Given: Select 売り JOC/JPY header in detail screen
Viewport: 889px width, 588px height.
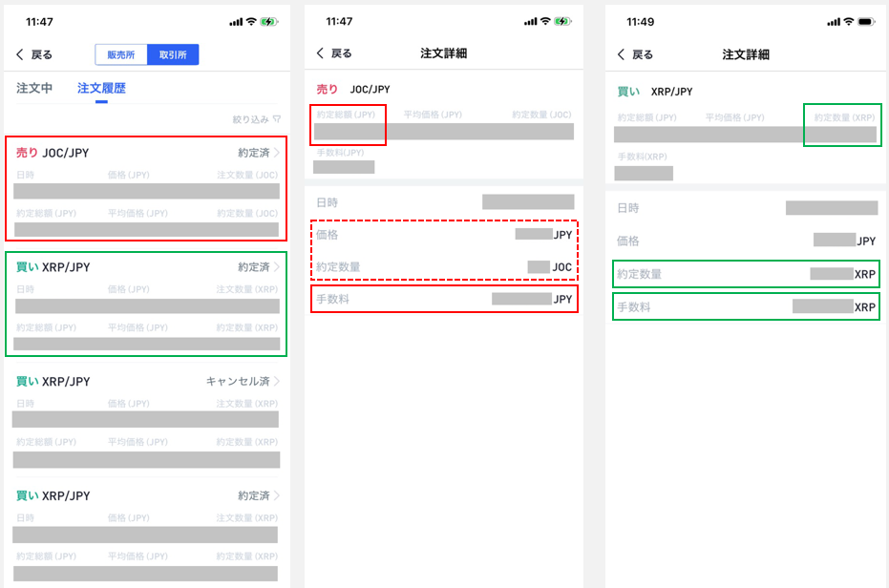Looking at the screenshot, I should click(353, 89).
